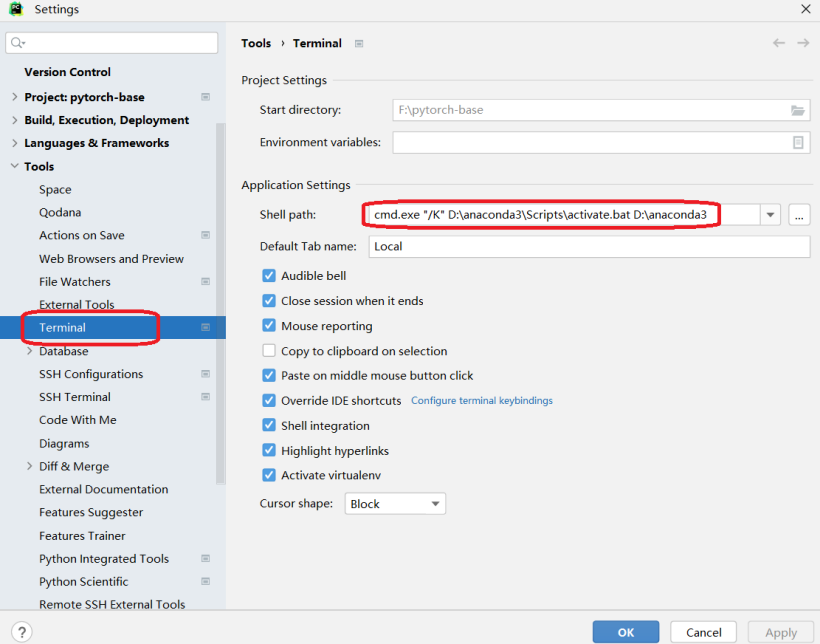Open the Configure terminal keybindings link

482,401
